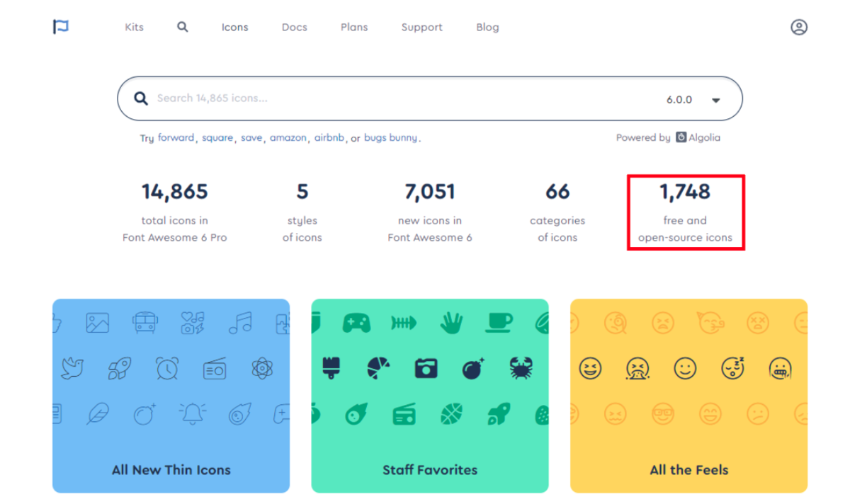This screenshot has width=850, height=504.
Task: Click the atom icon in the blue card
Action: pyautogui.click(x=262, y=368)
